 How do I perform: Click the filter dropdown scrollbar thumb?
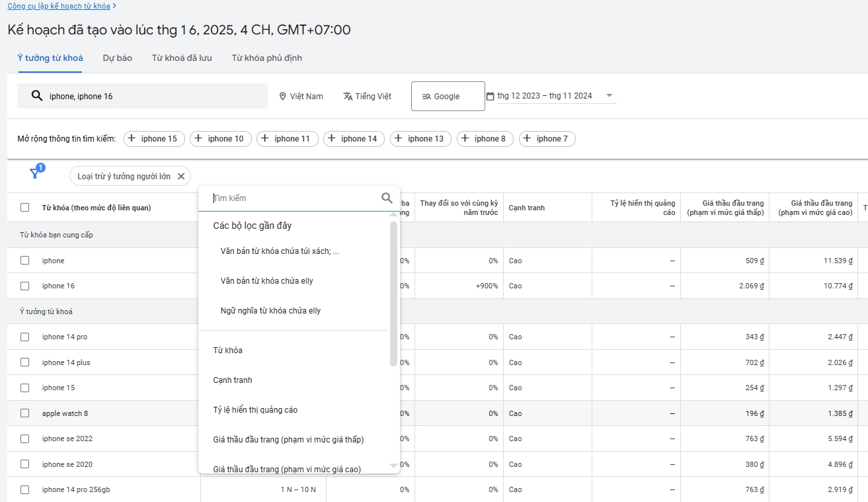pyautogui.click(x=394, y=293)
